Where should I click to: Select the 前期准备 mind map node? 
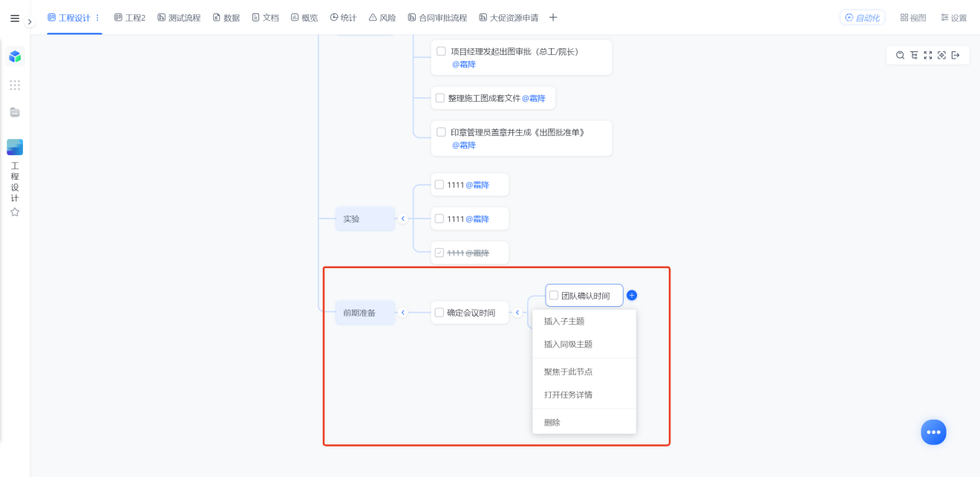[x=365, y=313]
